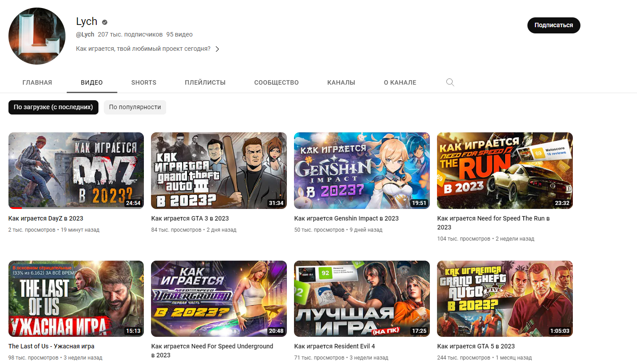Click the 19:51 duration badge

click(x=419, y=203)
